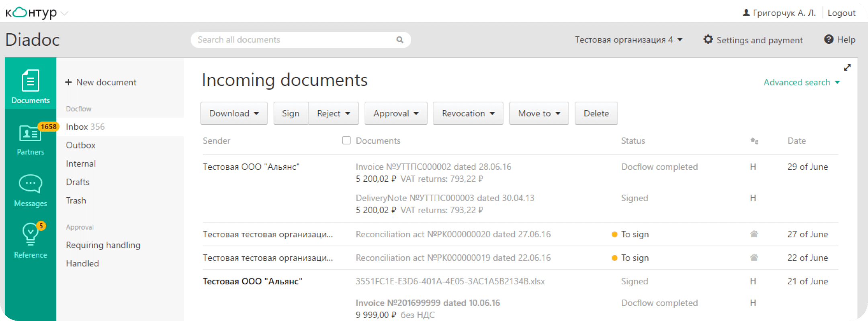Open Handled approval list

pos(82,264)
